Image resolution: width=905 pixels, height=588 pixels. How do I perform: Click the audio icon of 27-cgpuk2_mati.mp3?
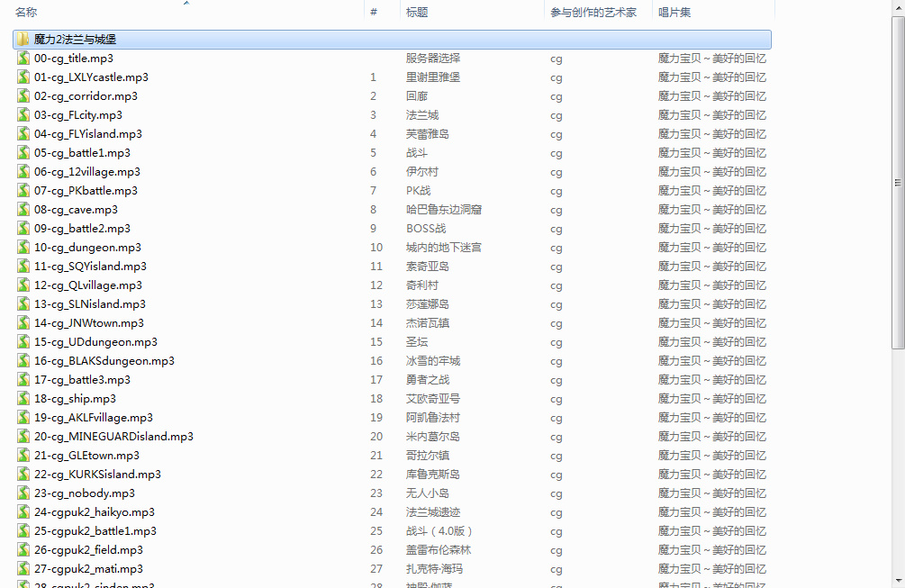(23, 568)
